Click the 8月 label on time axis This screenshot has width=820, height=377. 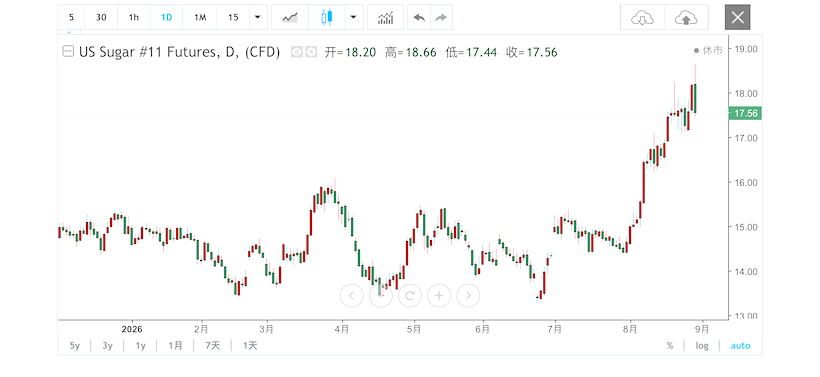(630, 329)
